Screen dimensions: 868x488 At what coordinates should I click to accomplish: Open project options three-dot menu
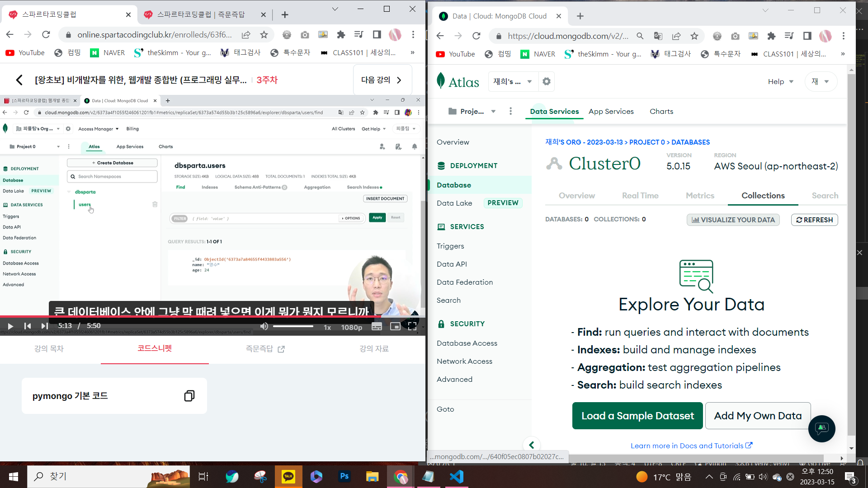pos(510,111)
